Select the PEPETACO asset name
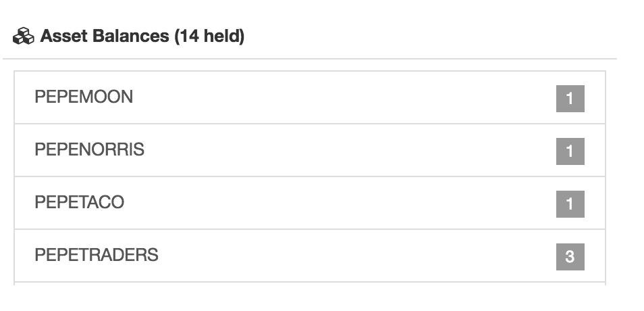The height and width of the screenshot is (311, 644). coord(79,202)
